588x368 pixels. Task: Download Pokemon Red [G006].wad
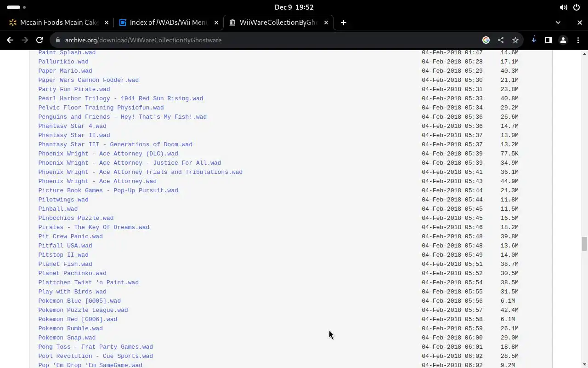click(x=78, y=319)
